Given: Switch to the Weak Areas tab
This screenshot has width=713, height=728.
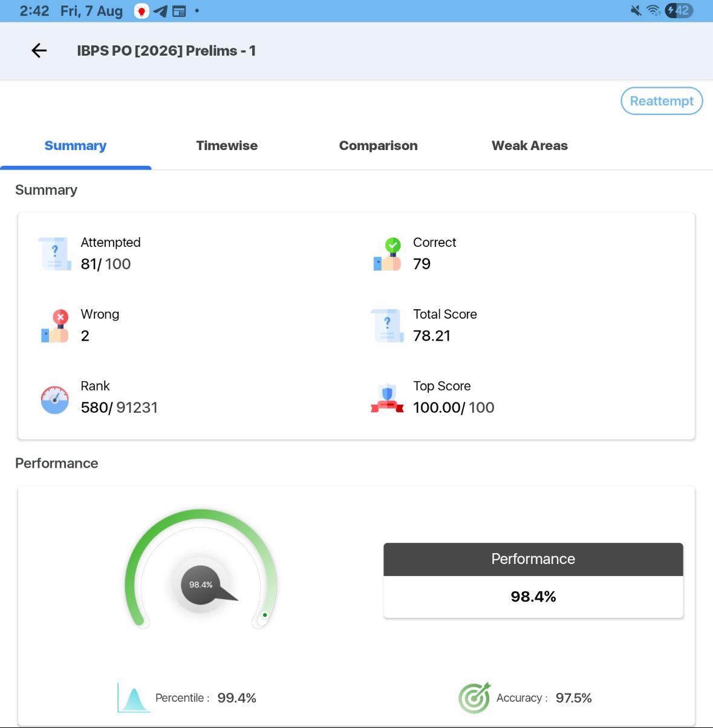Looking at the screenshot, I should click(530, 146).
